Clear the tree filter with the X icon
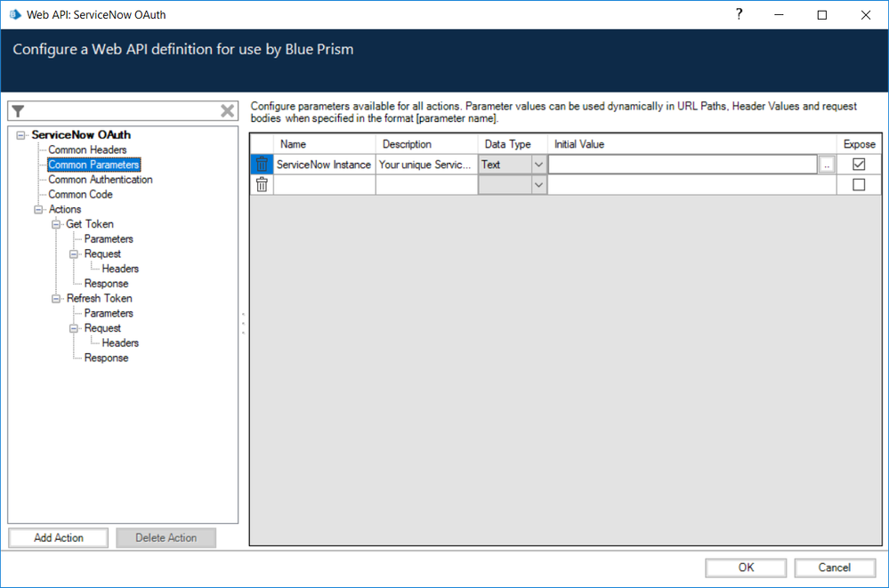 pos(228,111)
